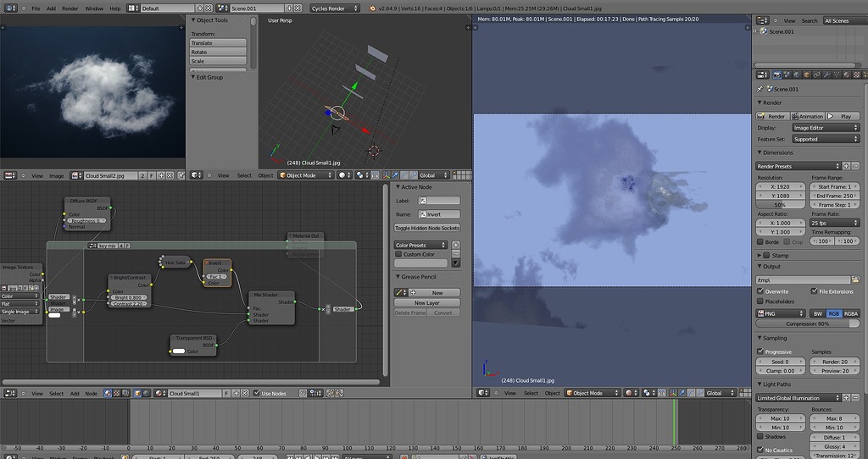This screenshot has height=459, width=868.
Task: Click the image browse icon beside Cloud Small2.jpg
Action: 76,175
